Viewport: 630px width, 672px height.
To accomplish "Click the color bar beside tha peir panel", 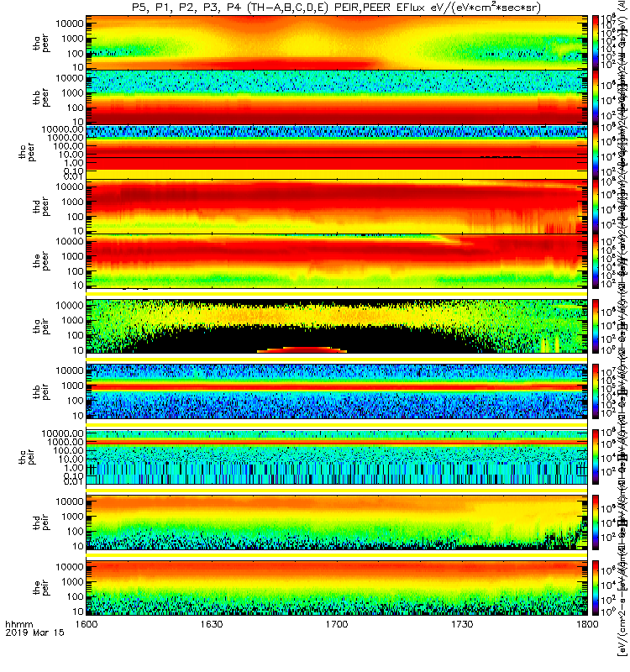I will pyautogui.click(x=596, y=326).
